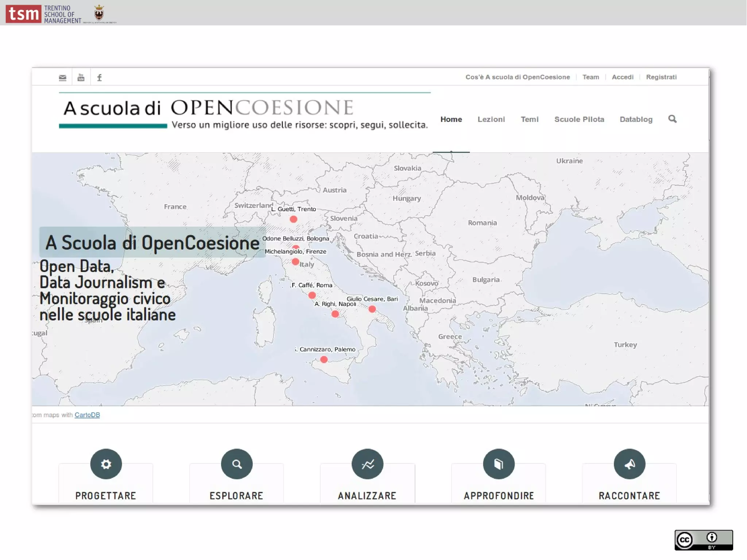Click the Facebook icon

pyautogui.click(x=99, y=77)
